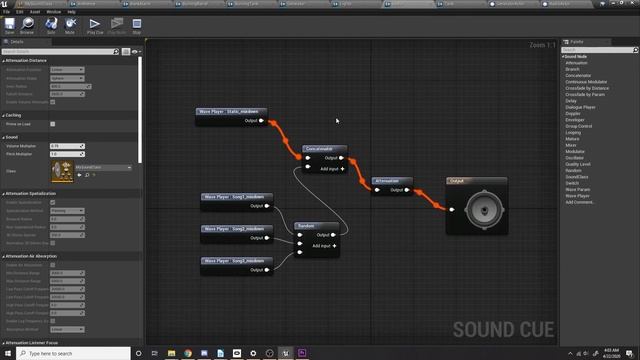Open the Asset menu

coord(35,12)
